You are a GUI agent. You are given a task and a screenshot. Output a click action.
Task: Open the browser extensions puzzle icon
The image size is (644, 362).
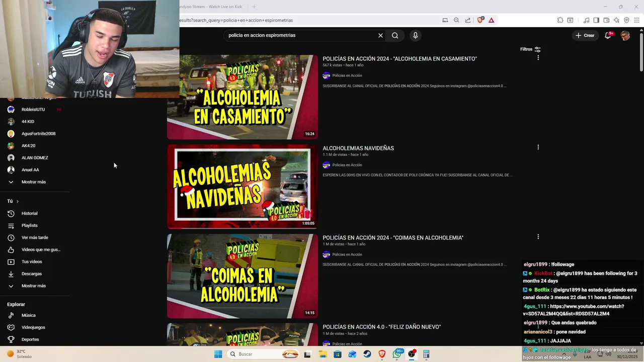coord(560,20)
